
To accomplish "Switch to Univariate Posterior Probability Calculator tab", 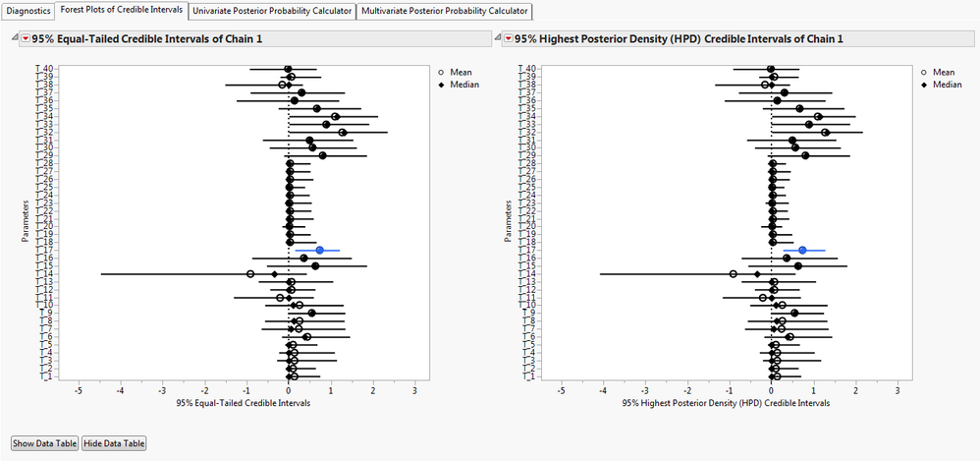I will click(x=272, y=11).
